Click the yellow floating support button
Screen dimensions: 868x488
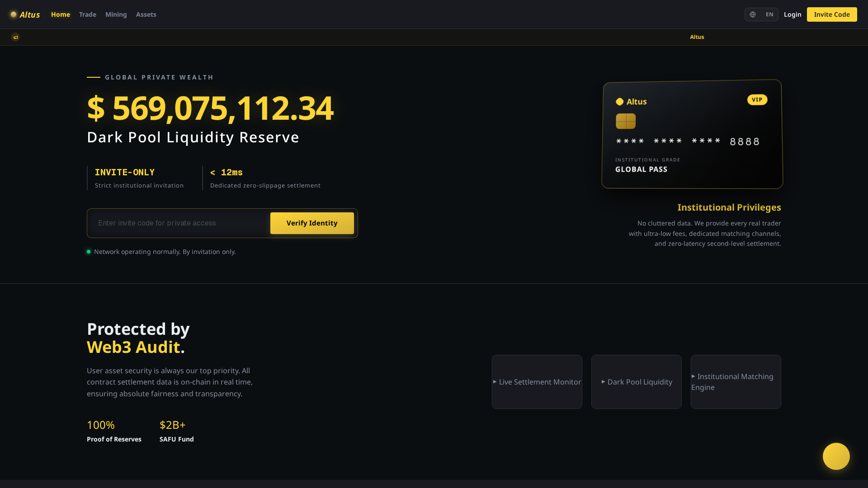(836, 456)
